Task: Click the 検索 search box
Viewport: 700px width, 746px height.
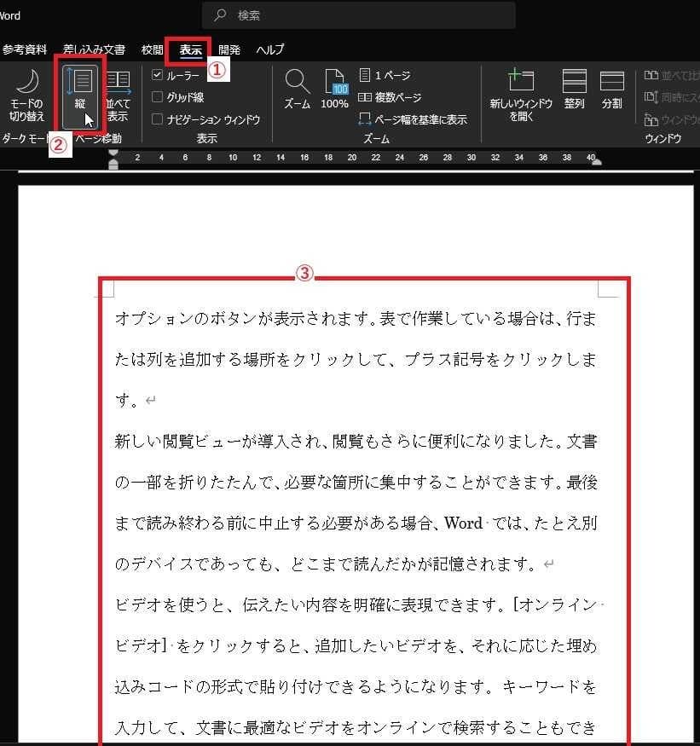Action: point(358,15)
